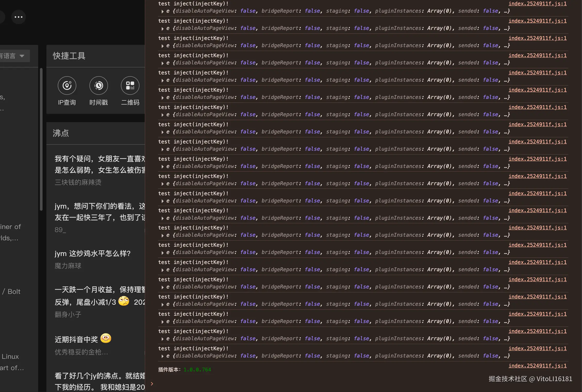
Task: Click the console input prompt arrow
Action: pos(152,384)
